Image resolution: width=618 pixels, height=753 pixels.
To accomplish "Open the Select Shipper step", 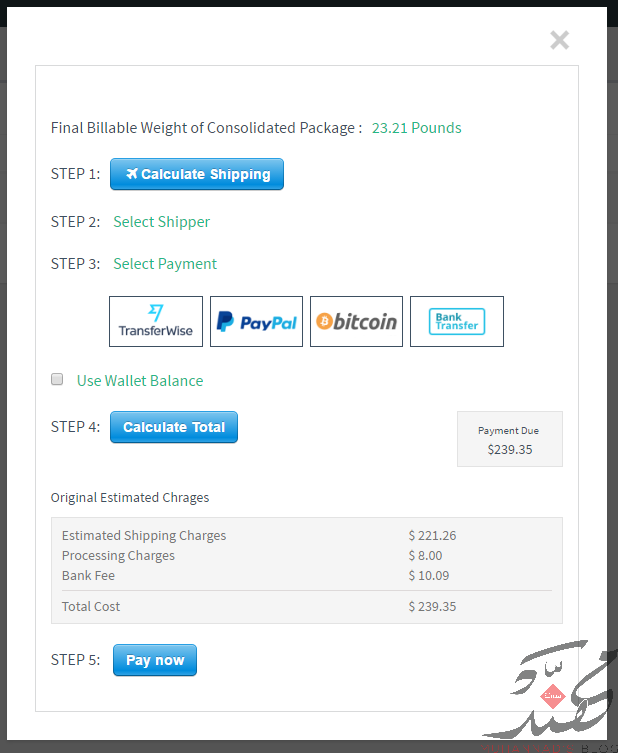I will (161, 222).
